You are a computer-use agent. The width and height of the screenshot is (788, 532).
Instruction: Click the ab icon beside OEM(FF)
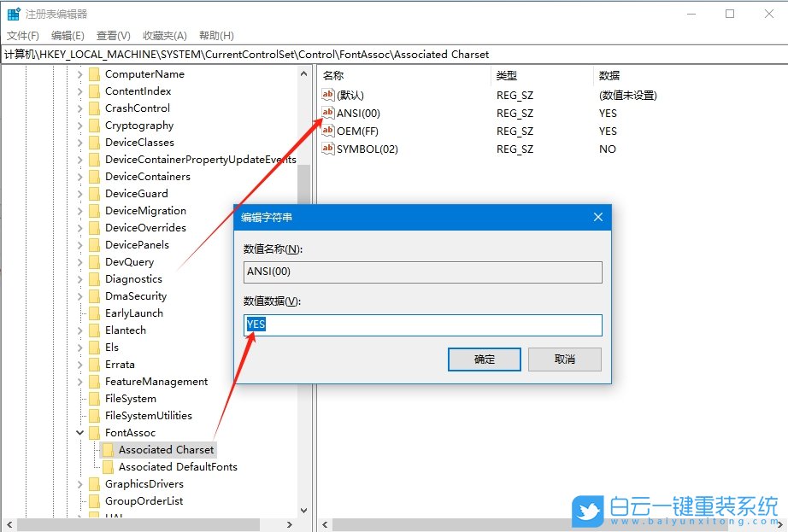(328, 131)
